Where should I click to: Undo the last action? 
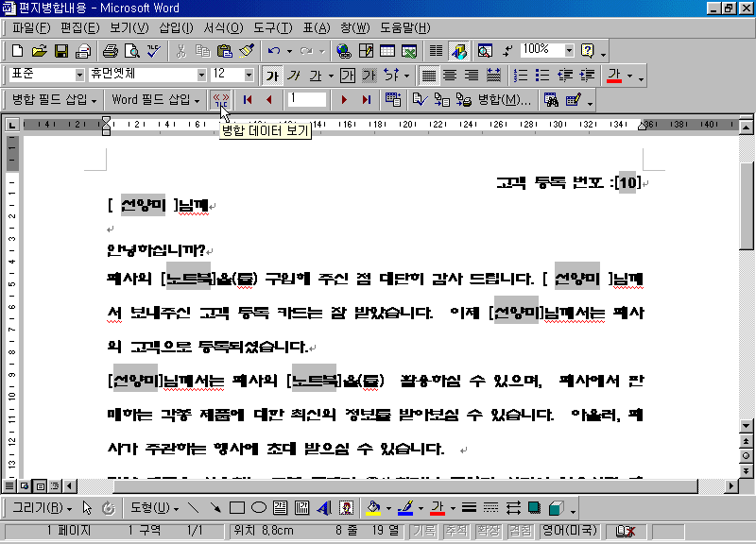point(274,51)
